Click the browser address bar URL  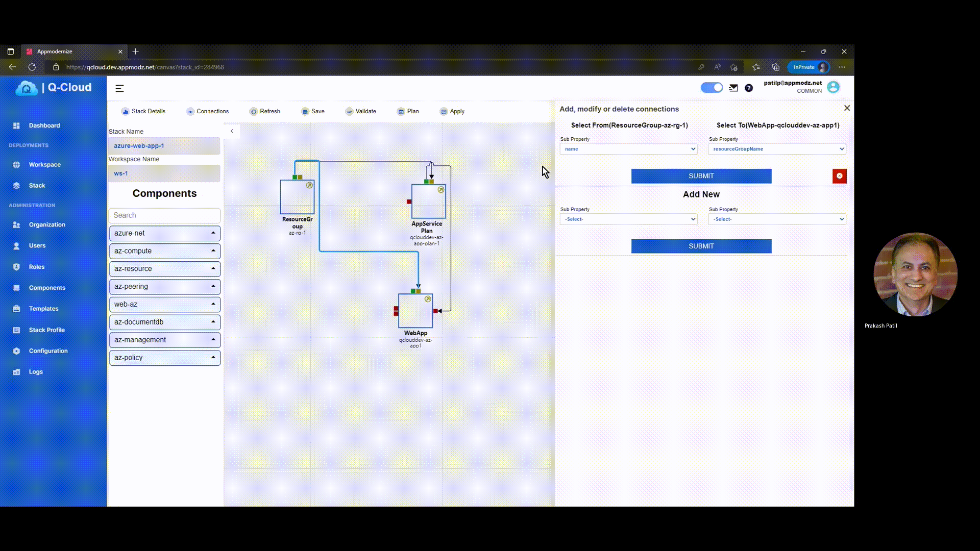145,67
